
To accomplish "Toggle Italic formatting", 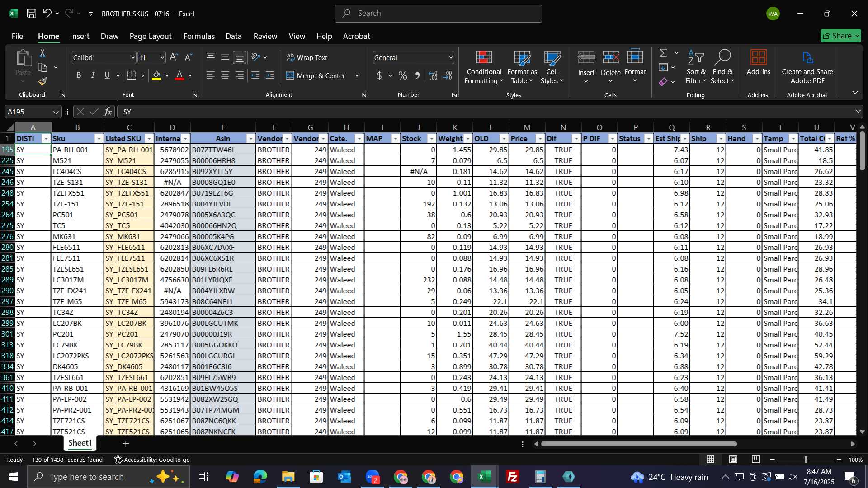I will pyautogui.click(x=93, y=75).
